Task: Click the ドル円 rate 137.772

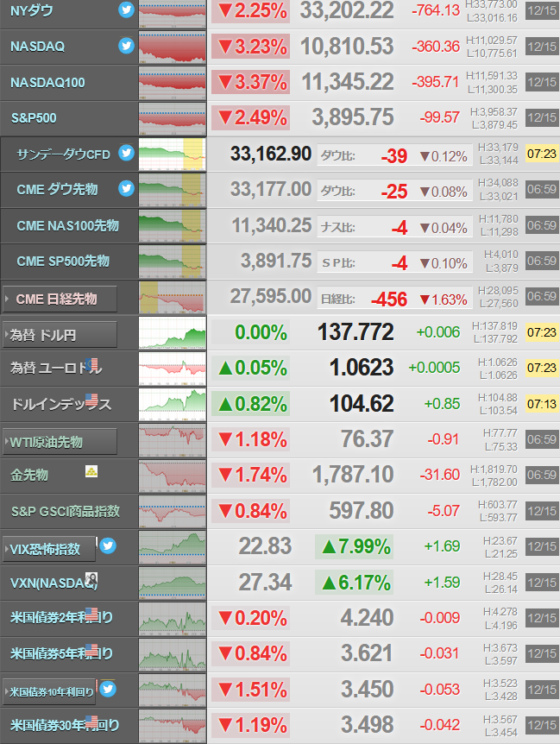Action: tap(356, 332)
